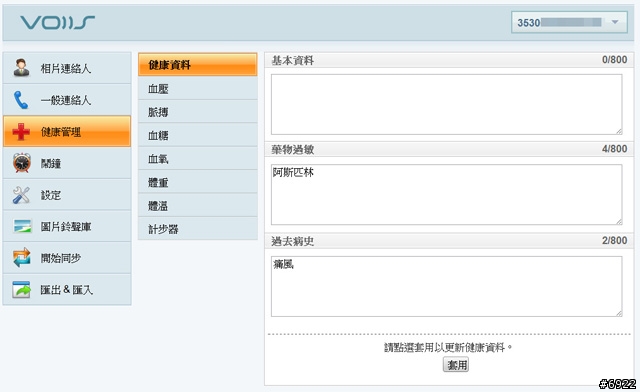Viewport: 640px width, 392px height.
Task: Click the 過去病史 section header
Action: coord(449,241)
